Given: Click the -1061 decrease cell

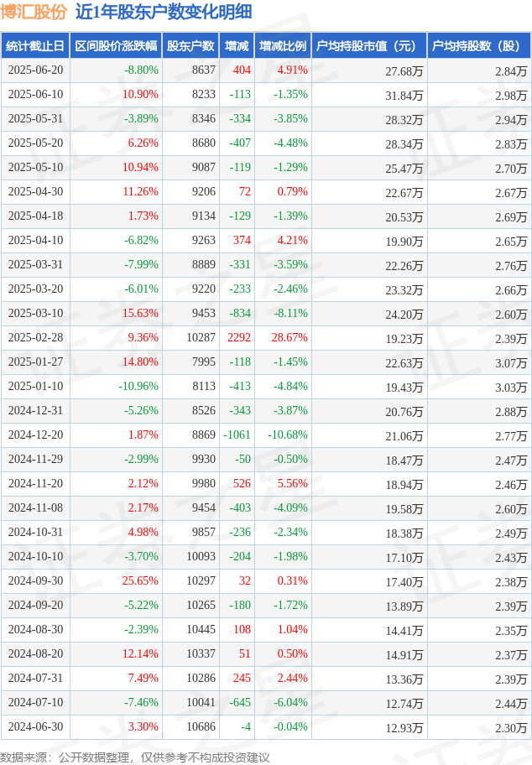Looking at the screenshot, I should coord(237,435).
